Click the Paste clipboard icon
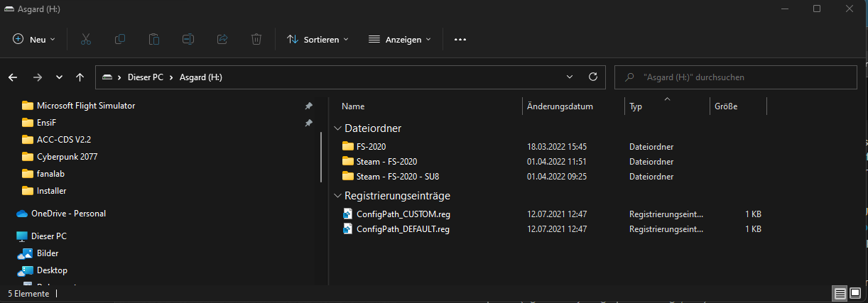Viewport: 868px width, 303px height. (154, 39)
